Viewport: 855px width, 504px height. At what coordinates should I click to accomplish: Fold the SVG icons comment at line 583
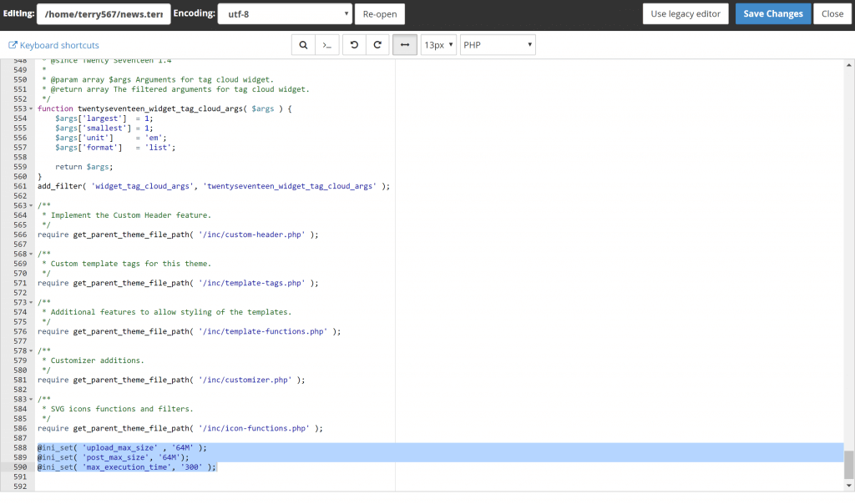click(x=31, y=399)
